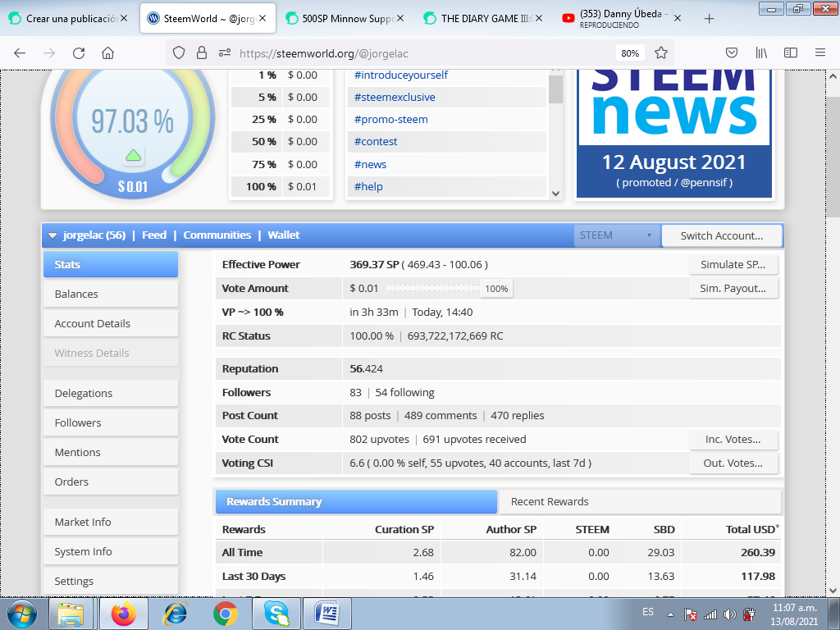This screenshot has width=840, height=630.
Task: Open the Communities link
Action: [x=217, y=235]
